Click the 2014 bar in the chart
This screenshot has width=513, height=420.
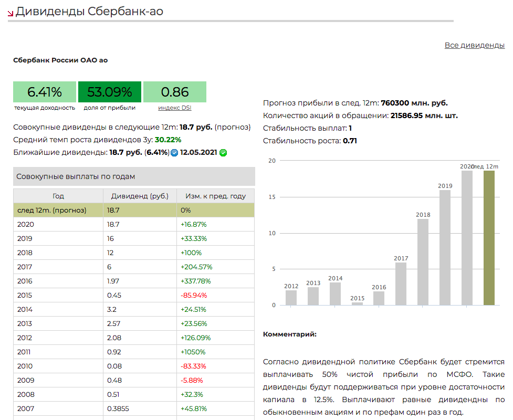[335, 294]
